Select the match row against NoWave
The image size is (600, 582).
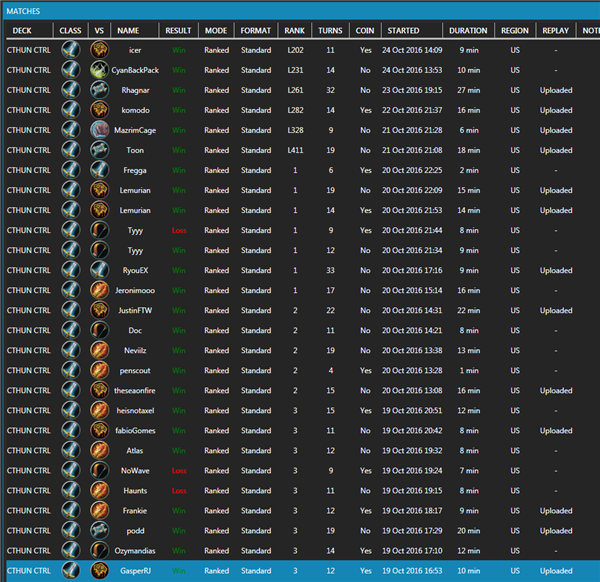point(300,471)
